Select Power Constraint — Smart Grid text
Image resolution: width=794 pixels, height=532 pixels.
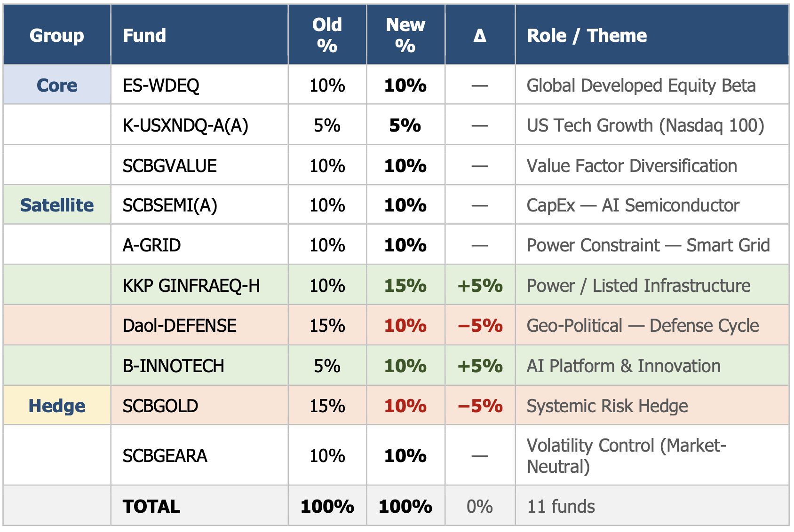point(648,245)
